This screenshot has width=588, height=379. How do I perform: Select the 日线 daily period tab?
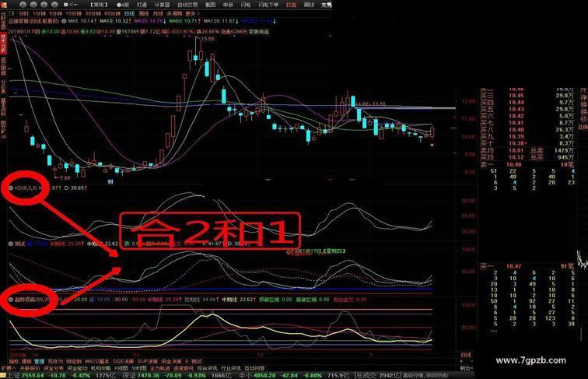point(129,13)
